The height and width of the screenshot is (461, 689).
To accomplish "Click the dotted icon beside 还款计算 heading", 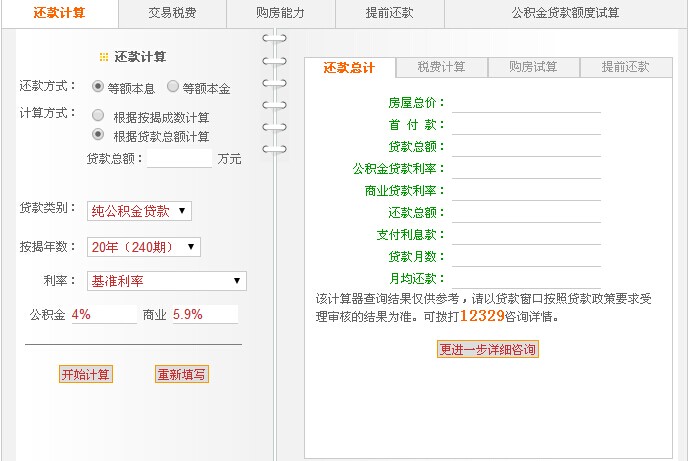I will 103,57.
